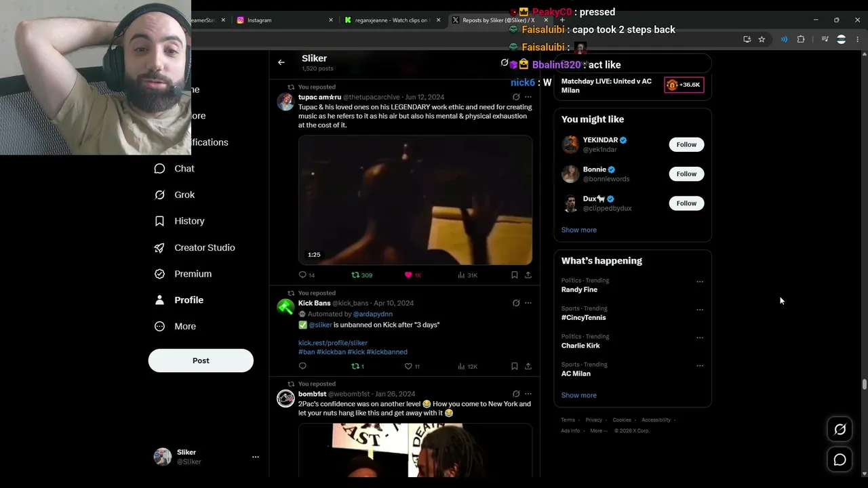Follow the Bonnie account
The width and height of the screenshot is (868, 488).
686,174
